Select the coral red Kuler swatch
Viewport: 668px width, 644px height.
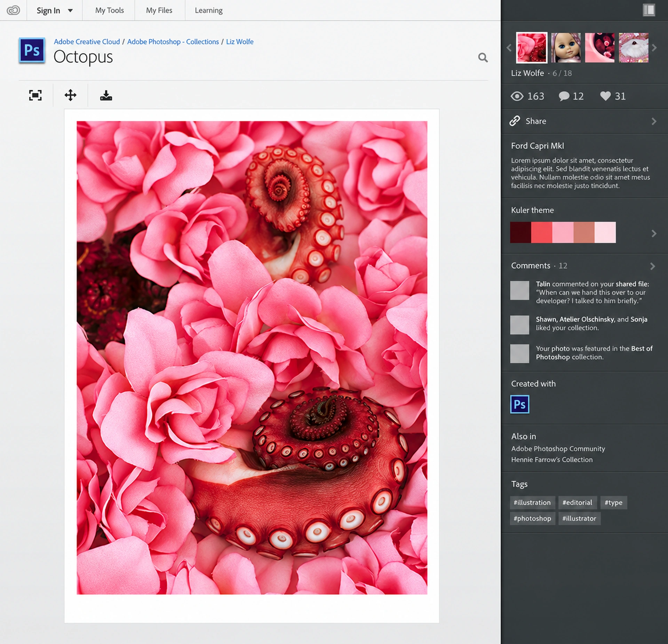542,232
